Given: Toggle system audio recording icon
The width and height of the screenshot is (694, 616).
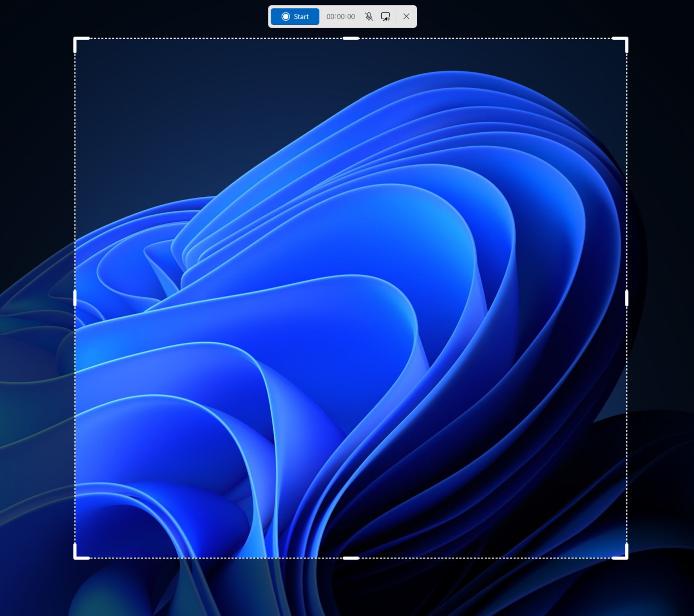Looking at the screenshot, I should (386, 17).
